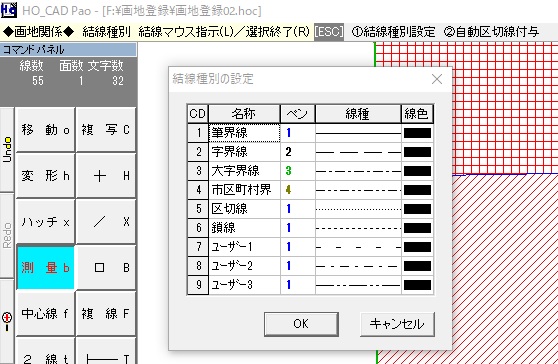Click the line type for ユーザー2

click(x=358, y=266)
